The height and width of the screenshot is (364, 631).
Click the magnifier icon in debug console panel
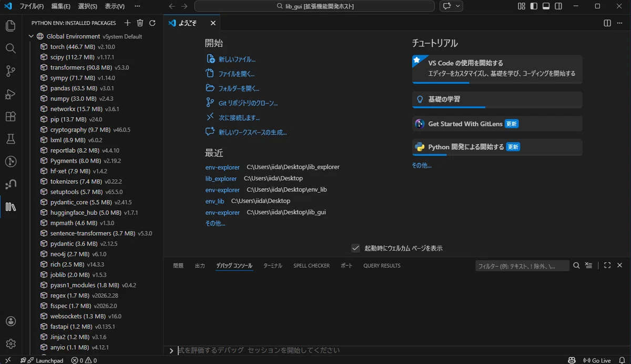577,266
